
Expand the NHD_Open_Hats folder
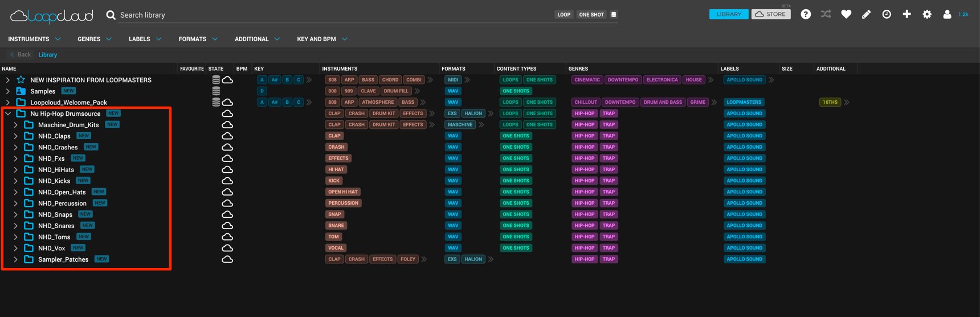[x=16, y=192]
